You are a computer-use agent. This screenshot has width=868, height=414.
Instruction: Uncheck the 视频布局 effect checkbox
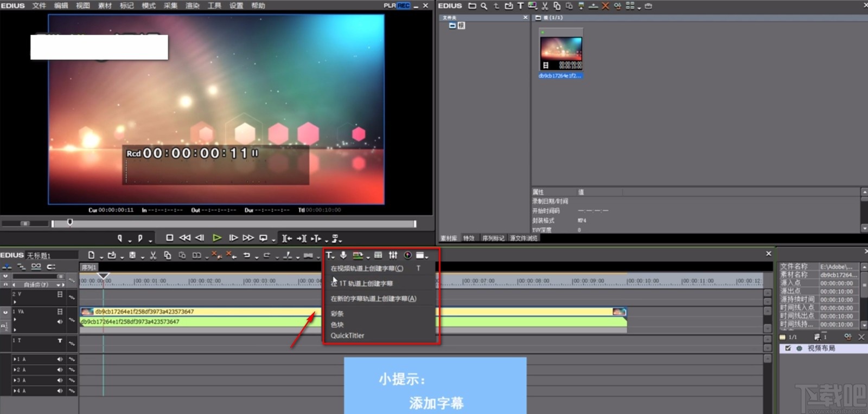click(x=788, y=348)
